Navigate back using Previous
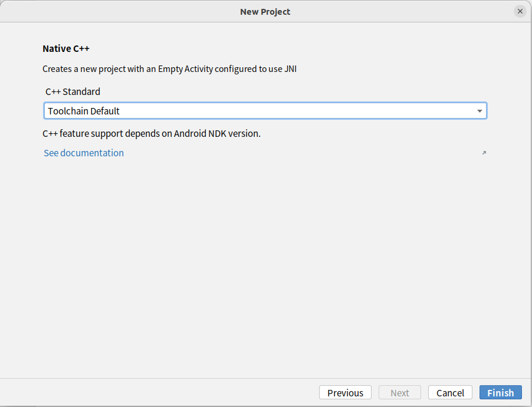Viewport: 532px width, 407px height. click(x=345, y=392)
